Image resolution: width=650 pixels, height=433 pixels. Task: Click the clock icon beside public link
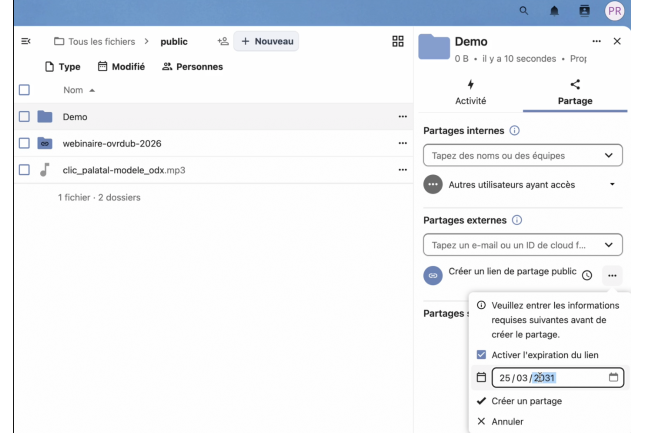[587, 275]
